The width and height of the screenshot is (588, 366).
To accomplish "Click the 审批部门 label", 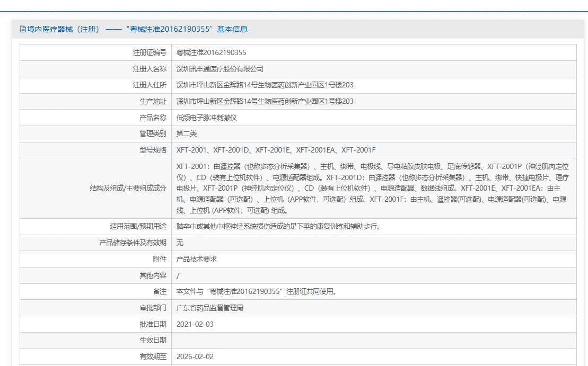I will click(x=153, y=308).
